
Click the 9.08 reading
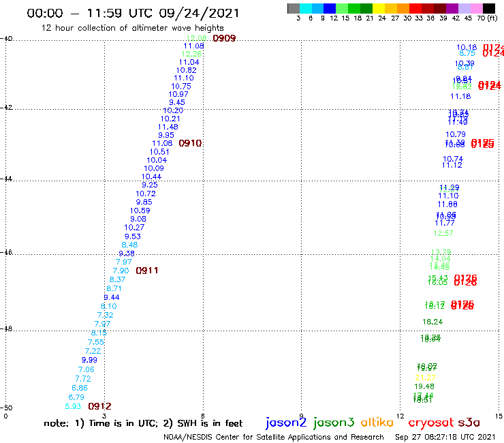pyautogui.click(x=138, y=219)
